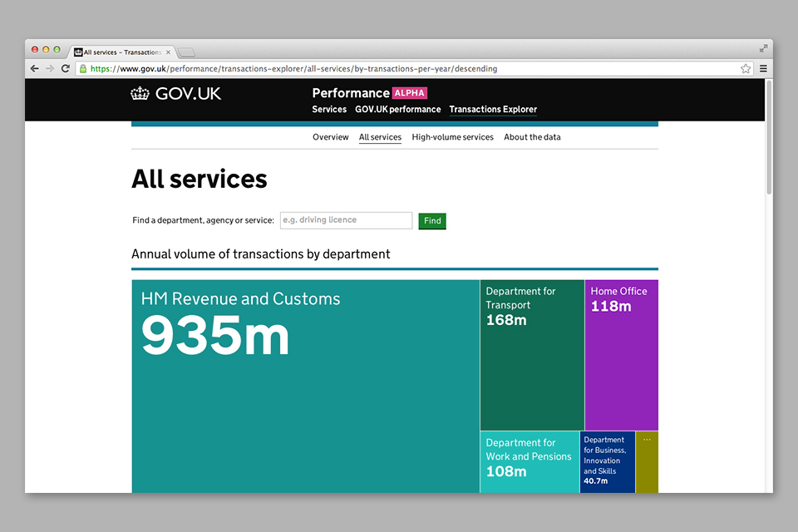Open GOV.UK performance in the header

pos(398,110)
